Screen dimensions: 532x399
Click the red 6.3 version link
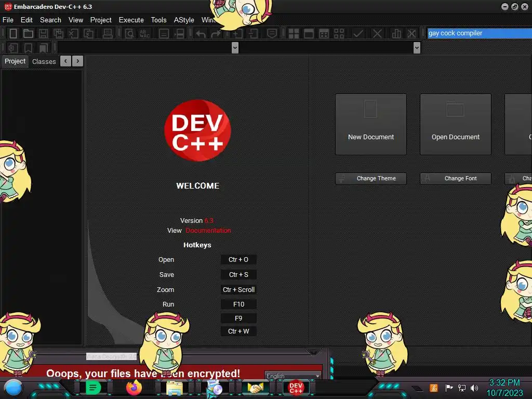pyautogui.click(x=209, y=220)
